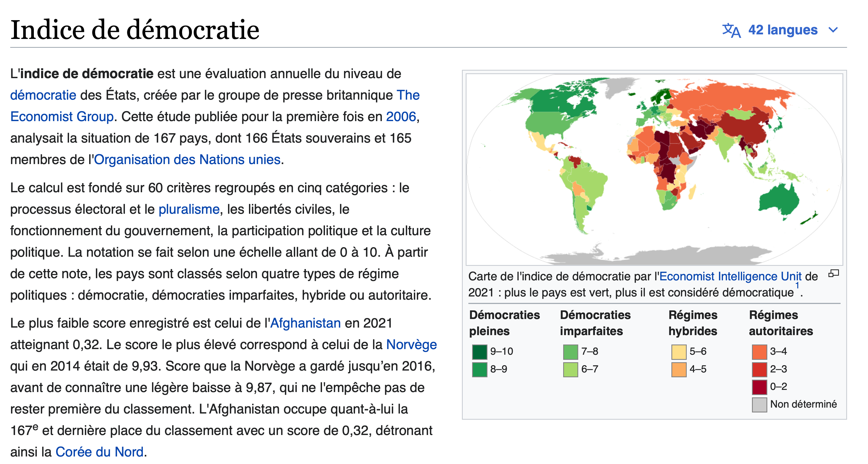The width and height of the screenshot is (868, 464).
Task: Select the 3–4 legend color swatch
Action: point(759,352)
